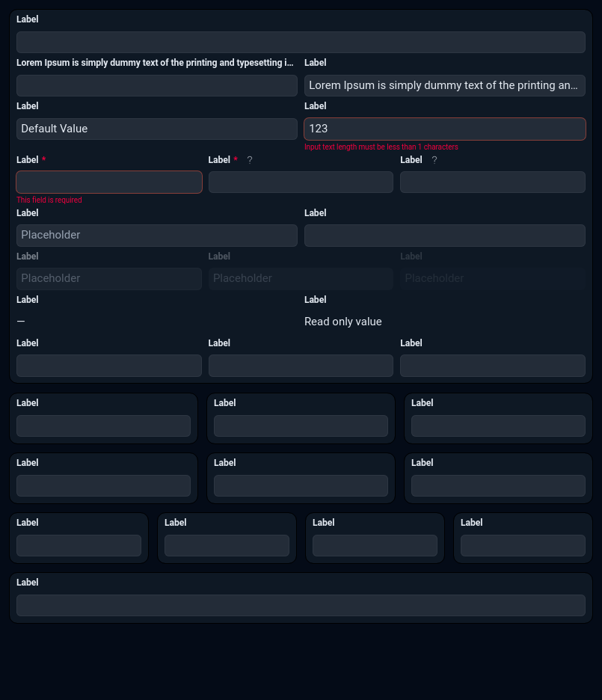This screenshot has width=602, height=700.
Task: Focus the input containing 'Default Value'
Action: [157, 129]
